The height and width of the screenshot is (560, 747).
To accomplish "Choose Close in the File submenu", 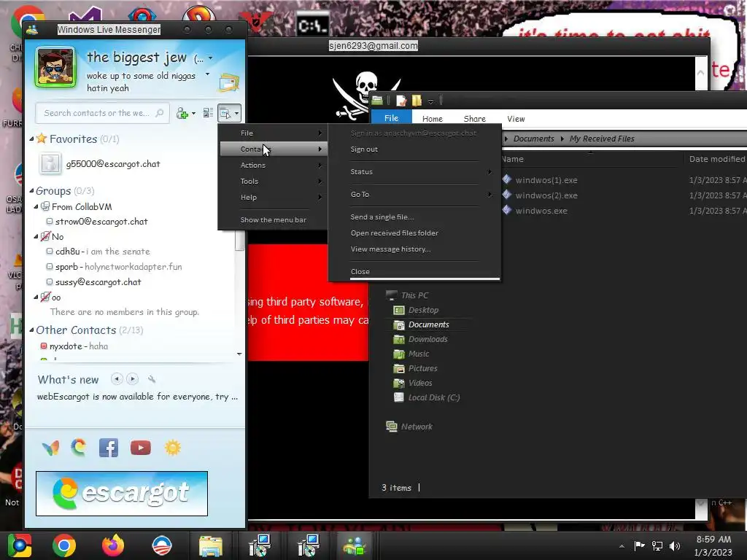I will [x=360, y=271].
